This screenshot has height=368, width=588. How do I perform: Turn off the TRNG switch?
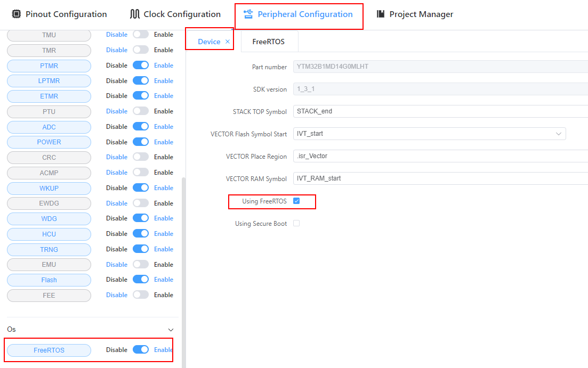(x=141, y=249)
